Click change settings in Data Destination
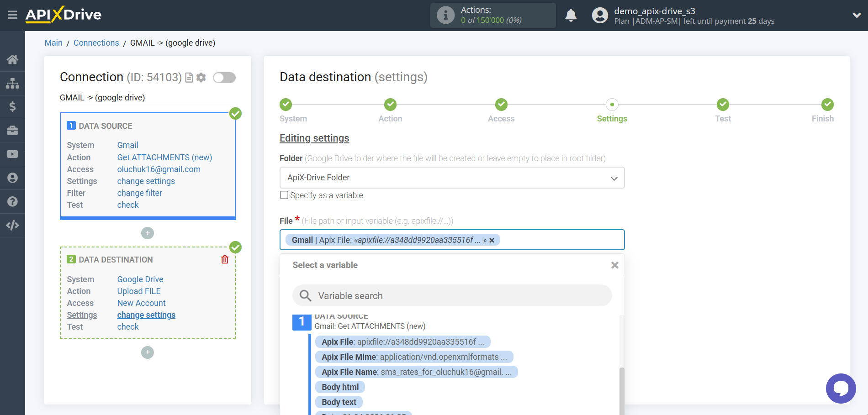This screenshot has width=868, height=415. (x=146, y=315)
